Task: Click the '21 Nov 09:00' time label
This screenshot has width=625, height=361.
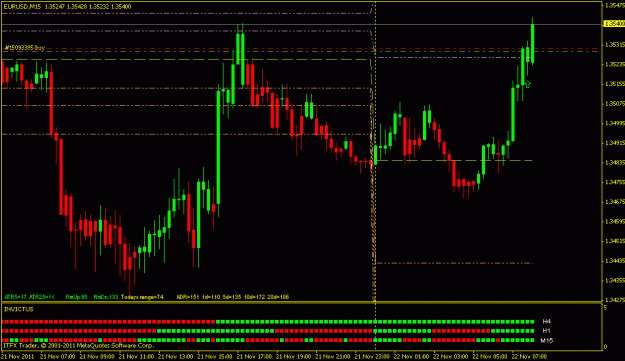Action: 97,356
